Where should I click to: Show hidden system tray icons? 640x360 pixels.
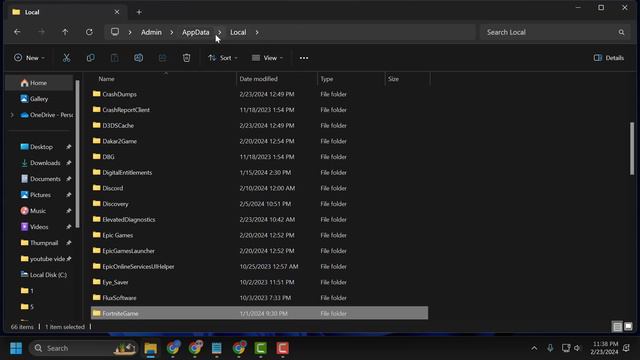pos(534,348)
